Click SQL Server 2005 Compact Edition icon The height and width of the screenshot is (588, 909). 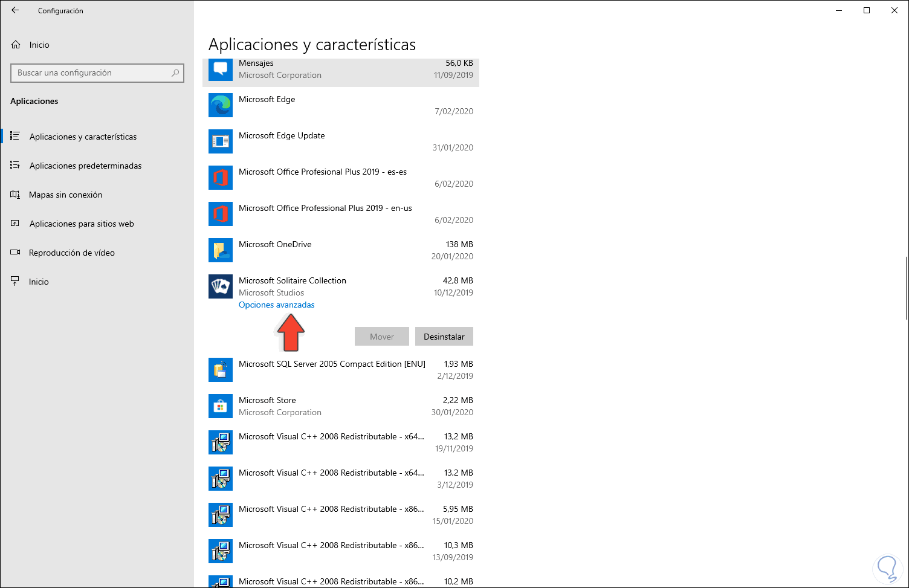pos(221,370)
